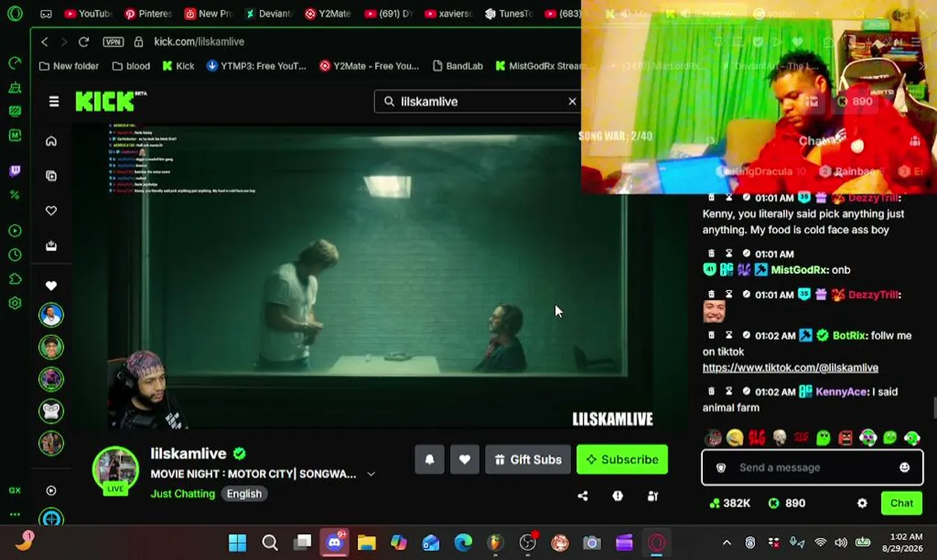The width and height of the screenshot is (937, 560).
Task: Switch to the TunesTo tab
Action: pos(509,13)
